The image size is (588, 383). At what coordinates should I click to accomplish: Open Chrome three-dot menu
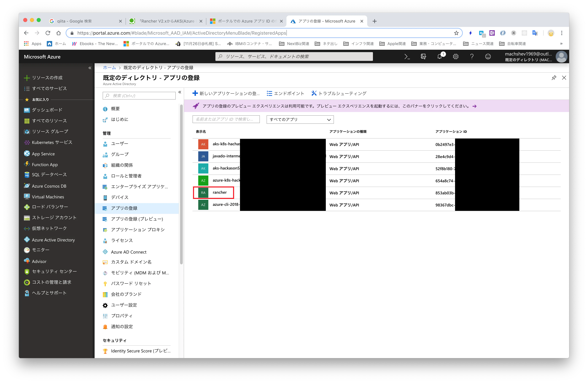tap(562, 33)
